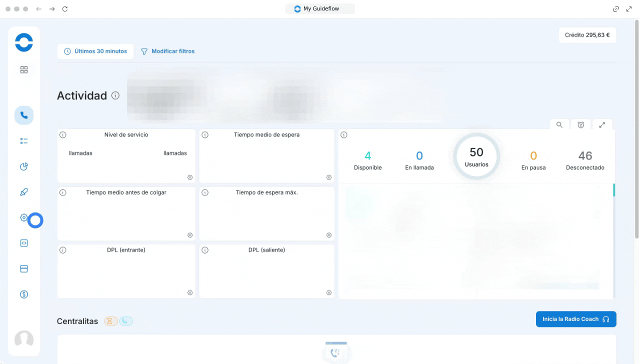The image size is (639, 364).
Task: Click the rocket icon in sidebar
Action: pos(24,192)
